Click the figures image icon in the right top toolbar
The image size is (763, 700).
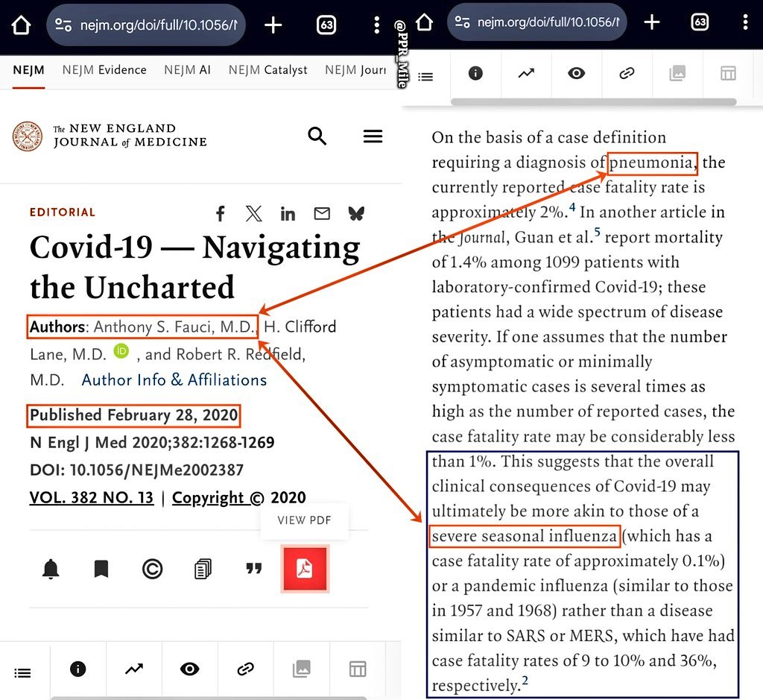coord(677,73)
